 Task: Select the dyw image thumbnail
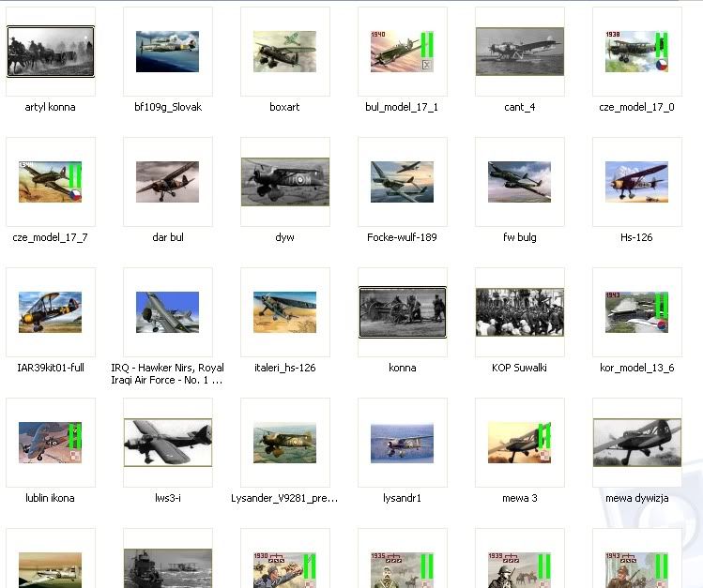click(285, 182)
